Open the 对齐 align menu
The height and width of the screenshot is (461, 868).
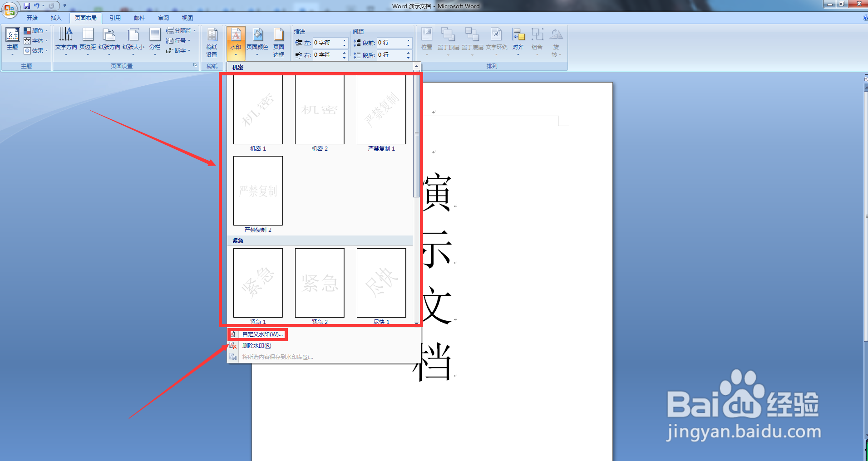click(518, 42)
